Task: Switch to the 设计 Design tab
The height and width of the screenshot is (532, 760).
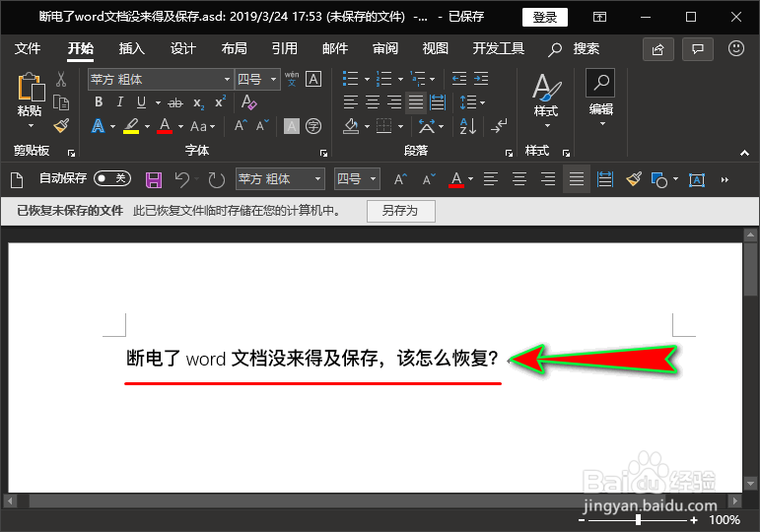Action: click(x=182, y=48)
